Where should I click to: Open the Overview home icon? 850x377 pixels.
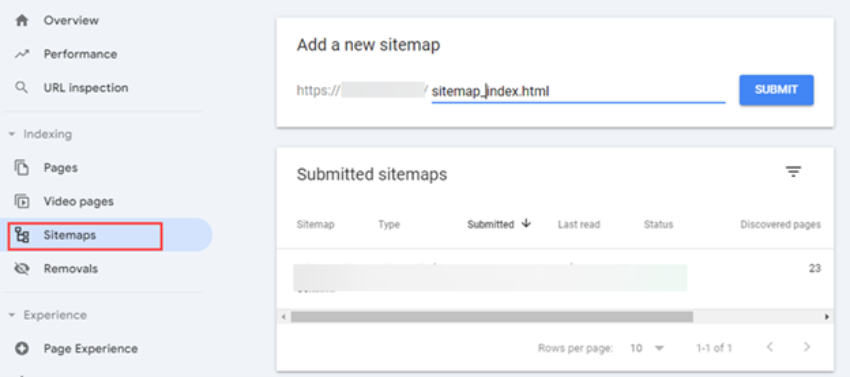click(x=22, y=21)
